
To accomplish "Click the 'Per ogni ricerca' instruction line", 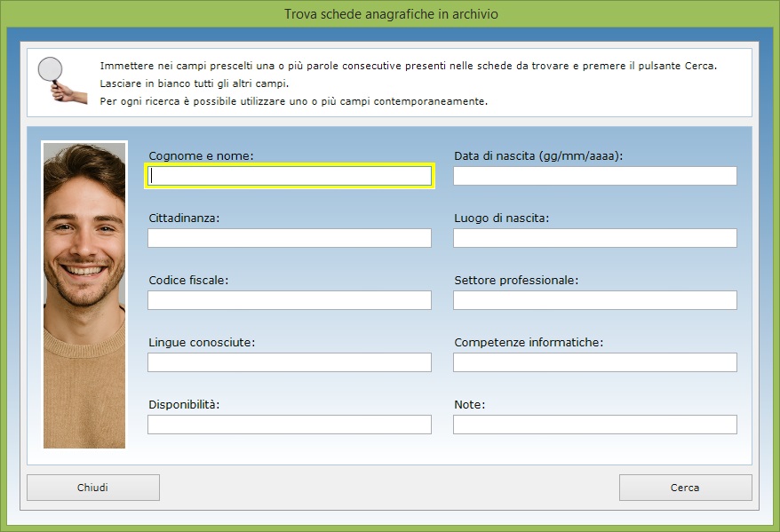I will [293, 101].
